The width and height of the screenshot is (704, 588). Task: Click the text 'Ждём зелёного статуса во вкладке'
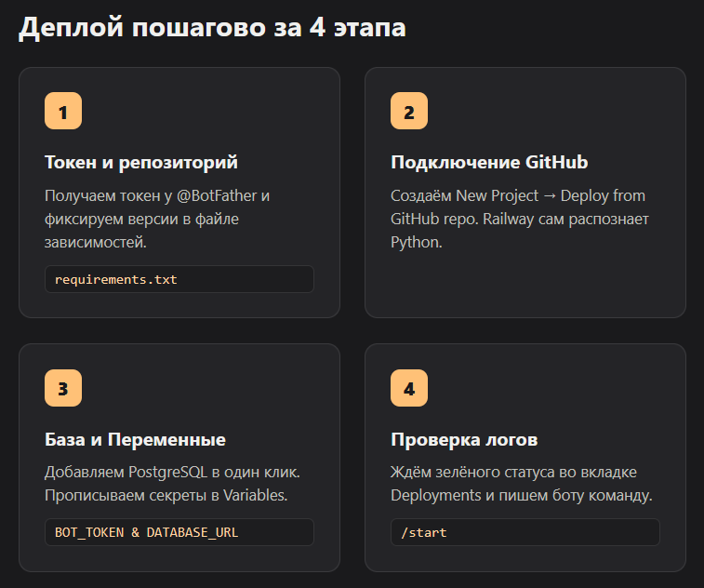(x=513, y=473)
